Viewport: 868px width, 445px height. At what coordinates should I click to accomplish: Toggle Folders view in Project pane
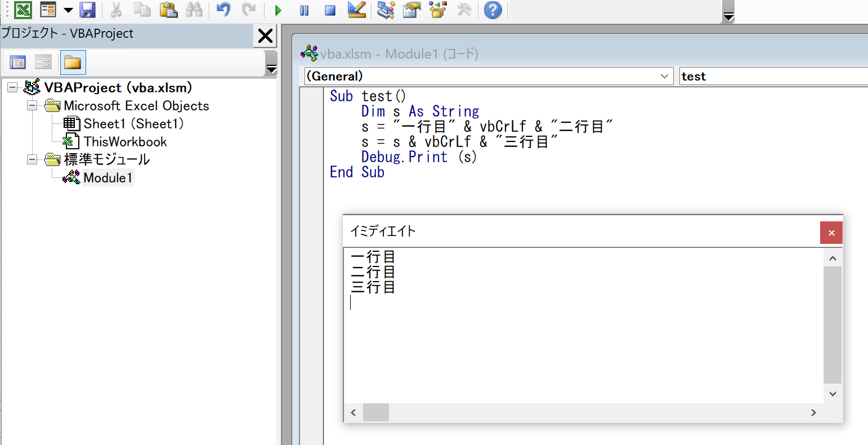[x=73, y=63]
